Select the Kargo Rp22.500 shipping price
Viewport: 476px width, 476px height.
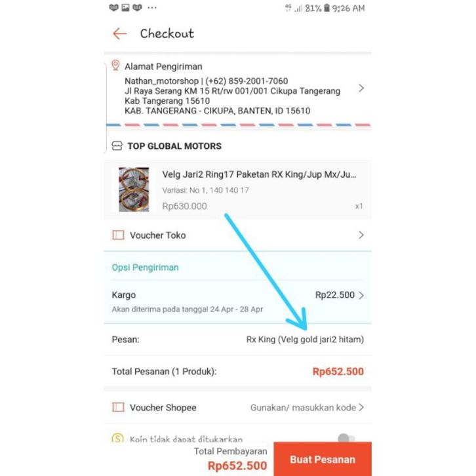334,295
